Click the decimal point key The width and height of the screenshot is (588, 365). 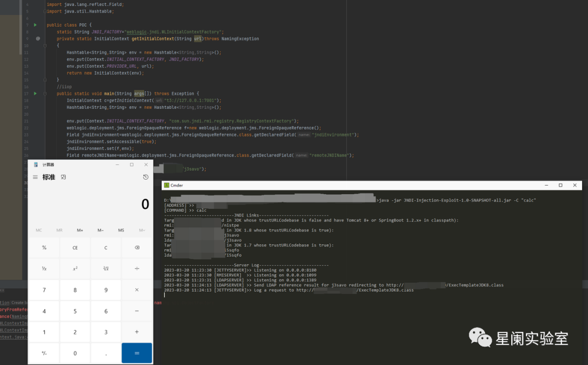tap(106, 353)
